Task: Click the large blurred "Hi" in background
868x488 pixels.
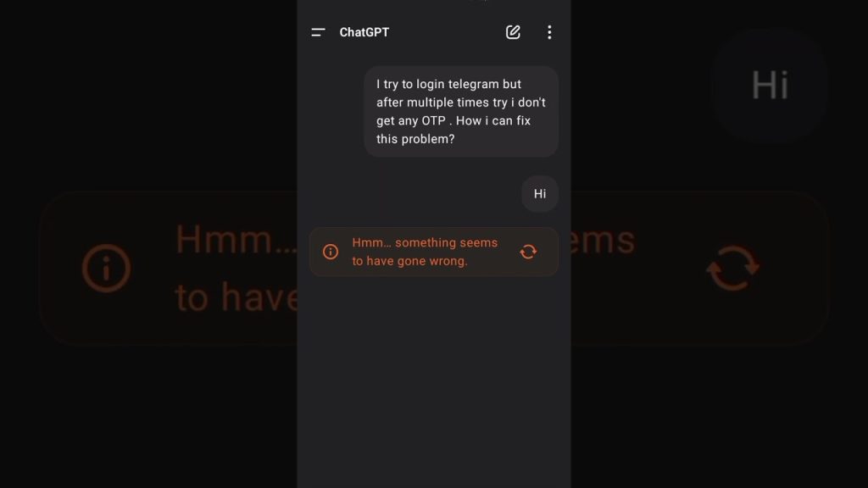Action: [770, 86]
